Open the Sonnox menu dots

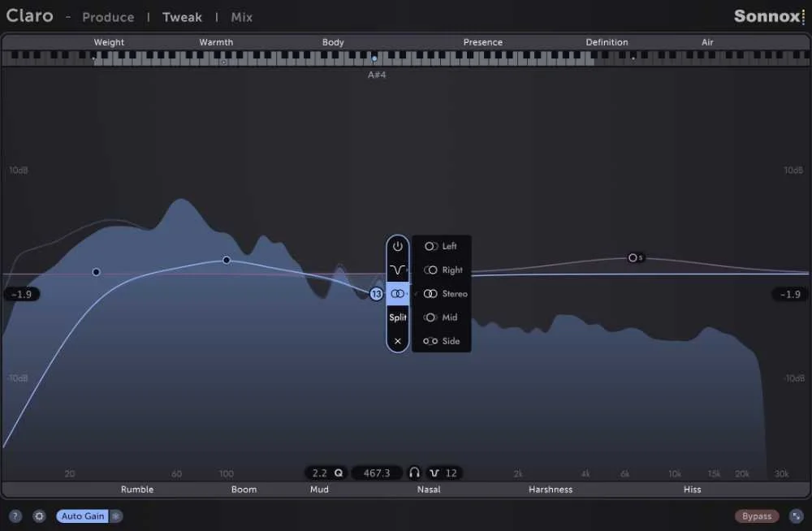point(803,16)
